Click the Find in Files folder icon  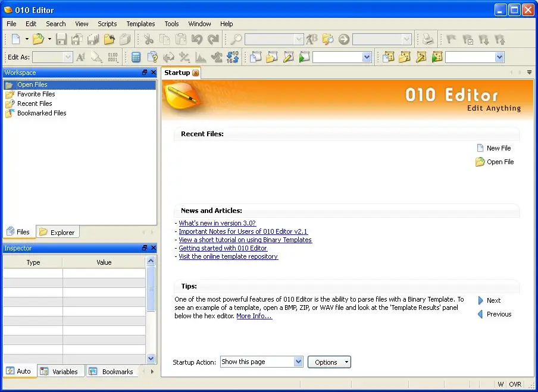(x=328, y=39)
